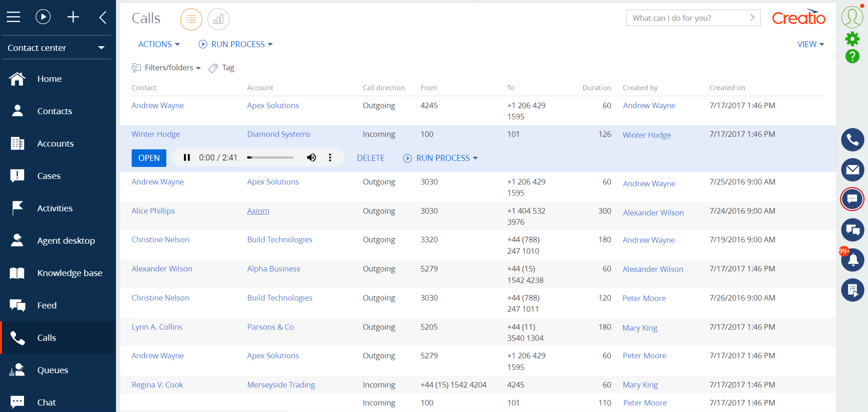Open Merseyside Trading account link
The height and width of the screenshot is (412, 868).
pos(281,385)
